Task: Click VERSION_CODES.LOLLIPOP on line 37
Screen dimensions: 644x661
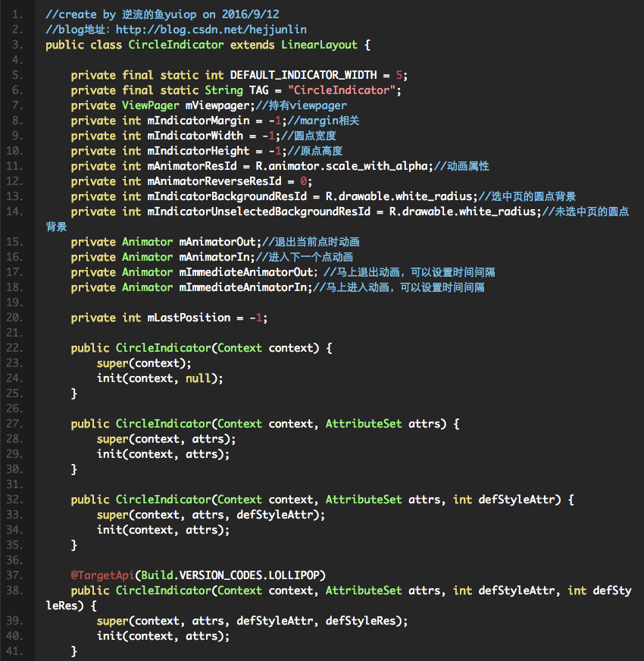Action: click(x=249, y=576)
